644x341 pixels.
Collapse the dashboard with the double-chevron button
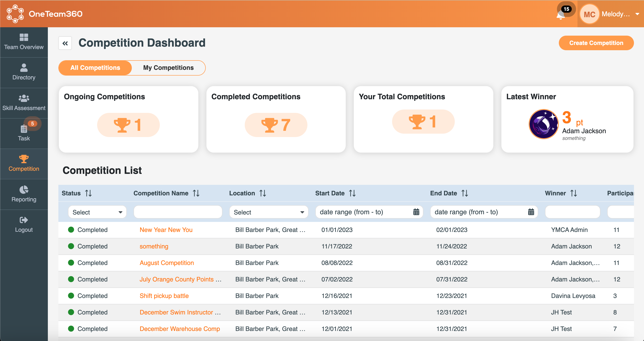pos(65,43)
